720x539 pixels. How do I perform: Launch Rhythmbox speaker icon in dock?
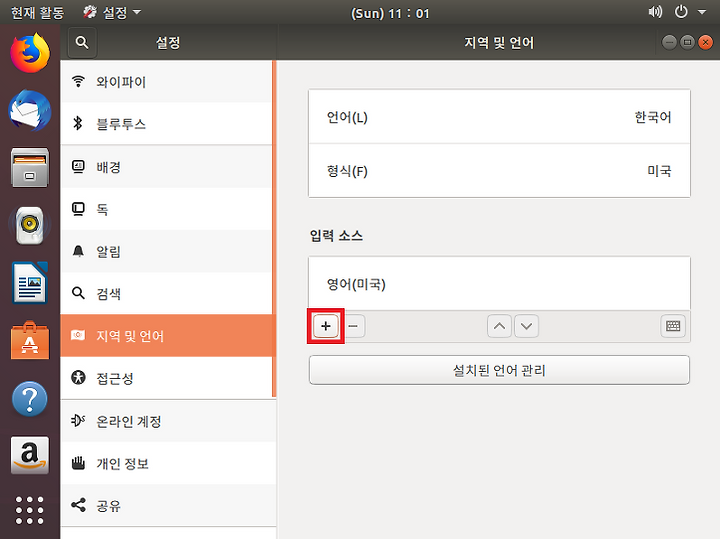[30, 225]
